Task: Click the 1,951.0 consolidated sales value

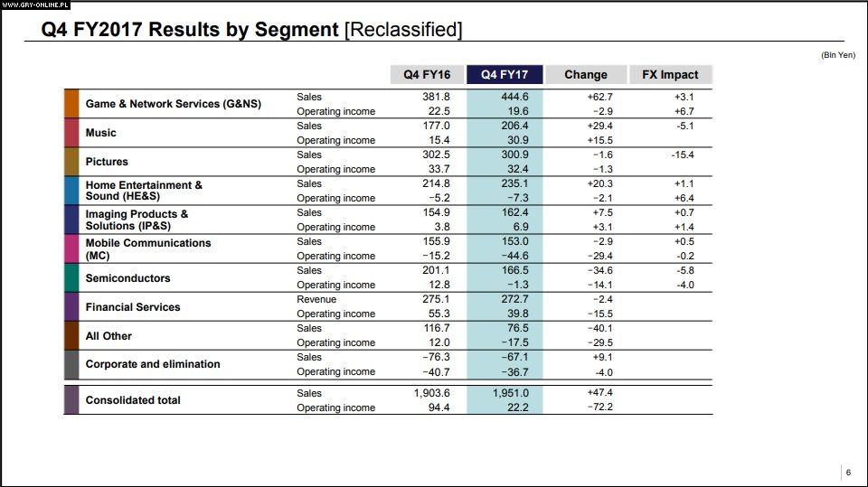Action: 510,393
